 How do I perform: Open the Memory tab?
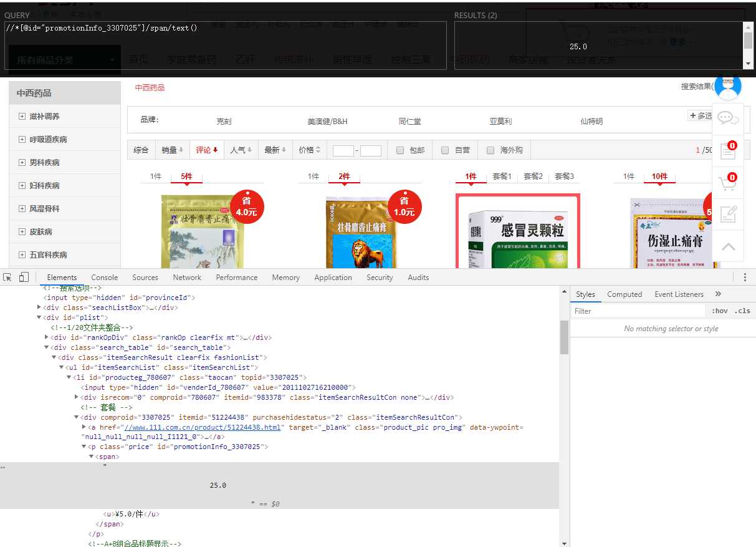(x=285, y=278)
